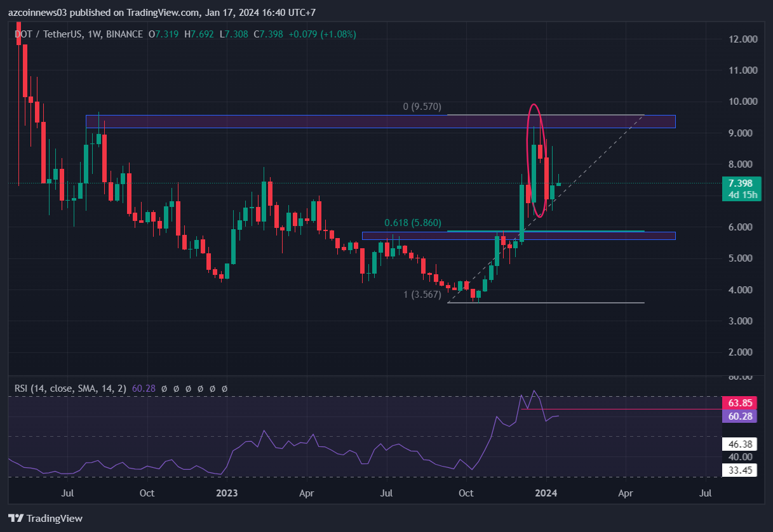The width and height of the screenshot is (773, 532).
Task: Click the TradingView logo in bottom corner
Action: point(45,518)
